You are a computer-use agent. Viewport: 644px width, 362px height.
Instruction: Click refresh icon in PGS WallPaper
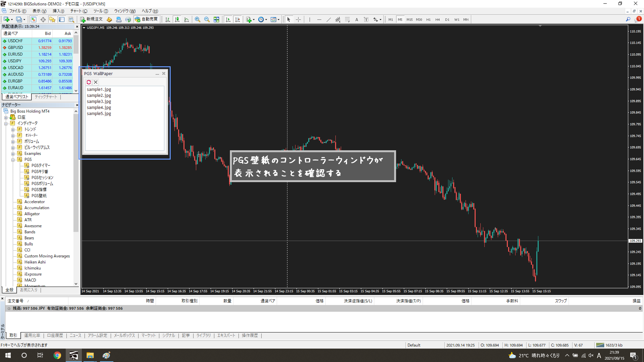pos(89,82)
